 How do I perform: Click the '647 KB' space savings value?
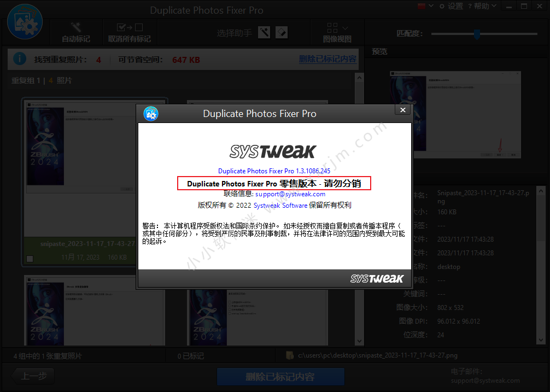(186, 60)
